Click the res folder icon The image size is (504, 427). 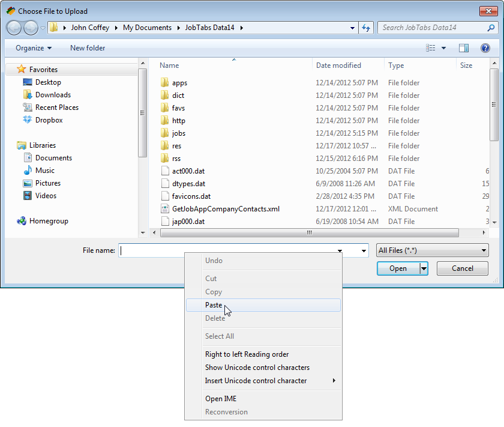[x=164, y=145]
